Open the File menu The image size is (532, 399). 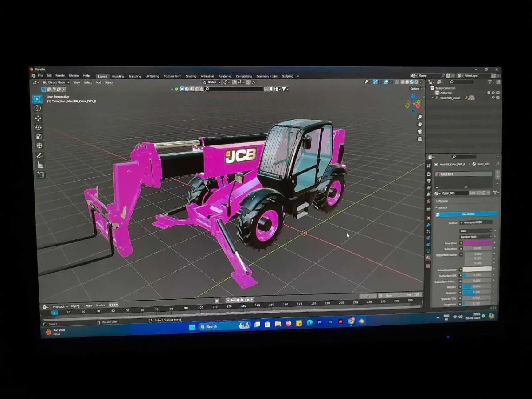[x=40, y=76]
